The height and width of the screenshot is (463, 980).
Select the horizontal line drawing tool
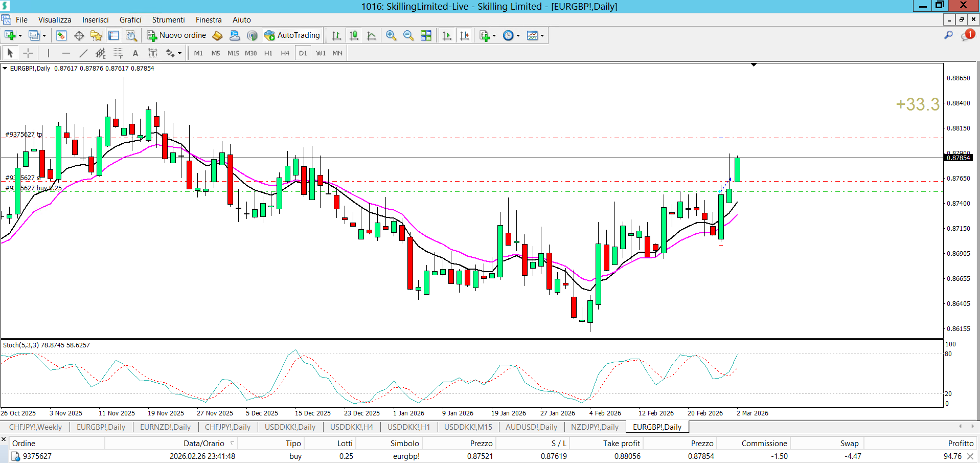point(66,53)
